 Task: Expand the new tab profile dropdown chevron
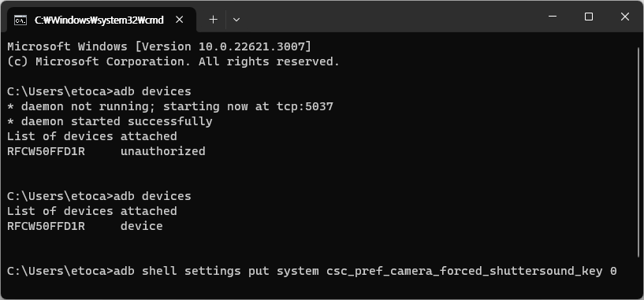pos(236,19)
